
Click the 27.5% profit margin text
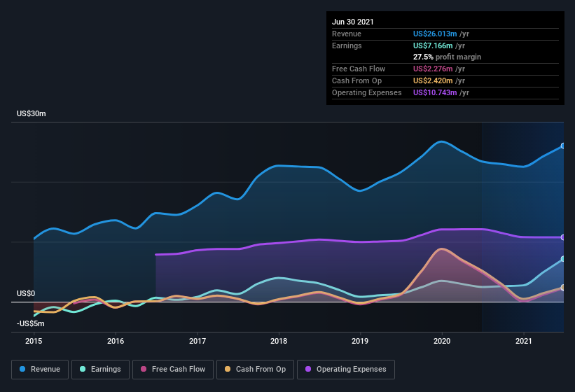(x=447, y=57)
